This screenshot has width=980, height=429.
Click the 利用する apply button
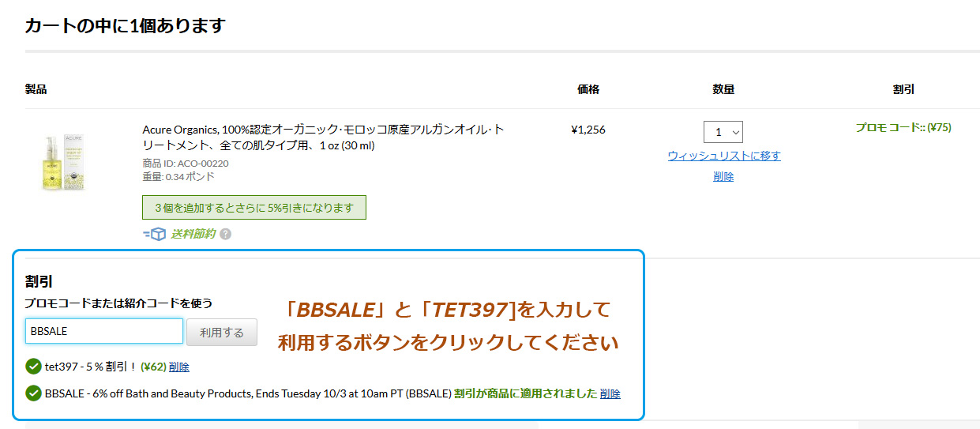(222, 333)
